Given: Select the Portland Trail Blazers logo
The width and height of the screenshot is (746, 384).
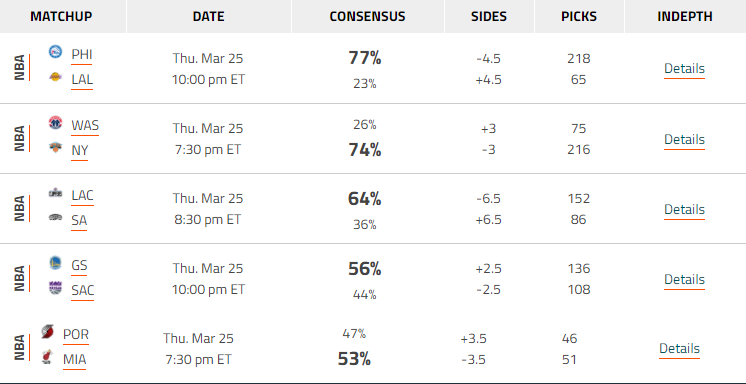Looking at the screenshot, I should click(x=47, y=331).
